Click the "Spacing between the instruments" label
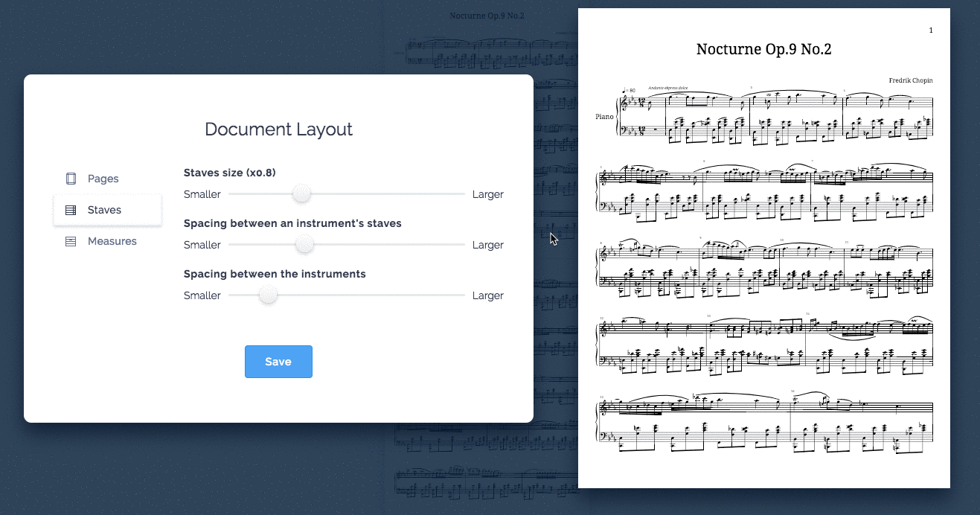 (x=275, y=274)
